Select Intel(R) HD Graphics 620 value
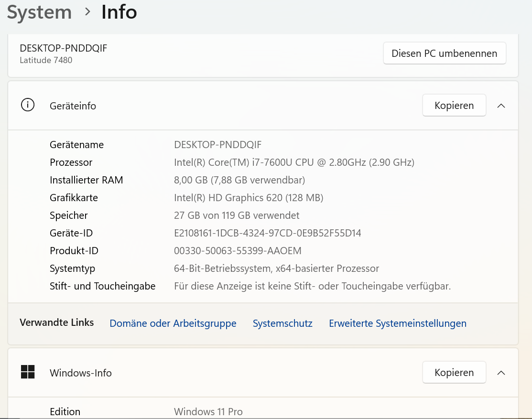The width and height of the screenshot is (532, 419). point(249,198)
